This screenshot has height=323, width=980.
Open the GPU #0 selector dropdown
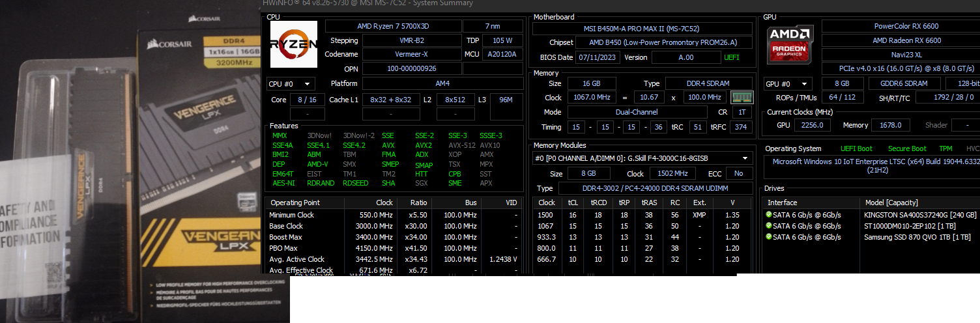tap(788, 83)
